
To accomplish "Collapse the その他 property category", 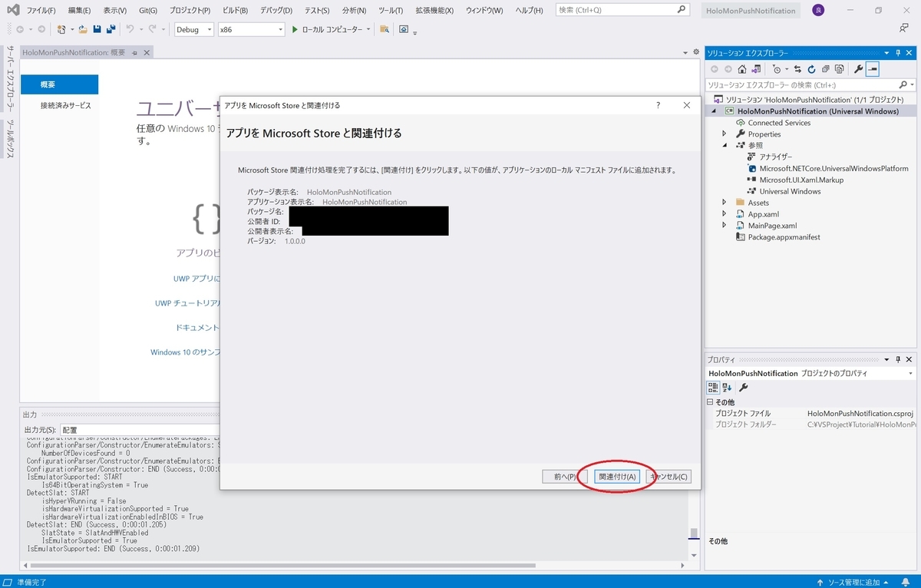I will point(711,402).
